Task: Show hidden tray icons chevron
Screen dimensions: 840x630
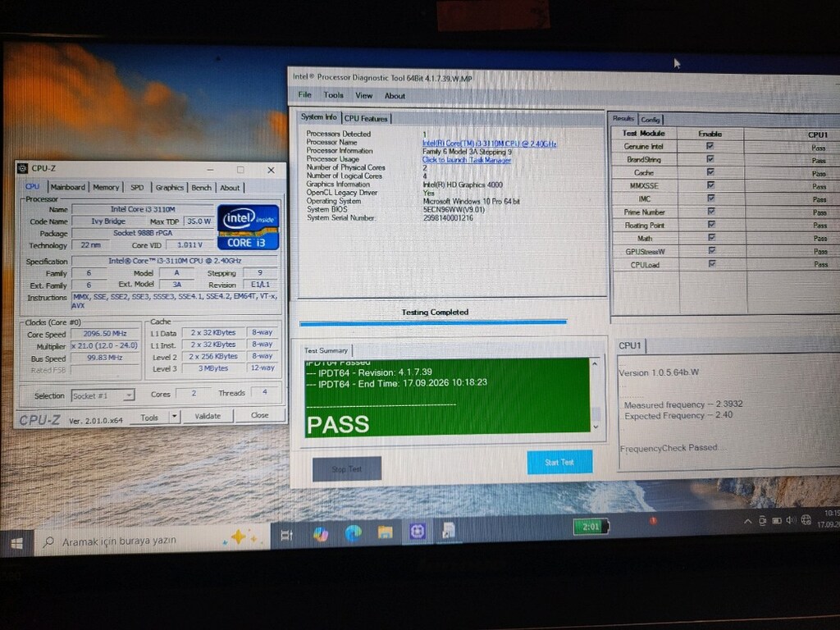Action: (x=747, y=522)
